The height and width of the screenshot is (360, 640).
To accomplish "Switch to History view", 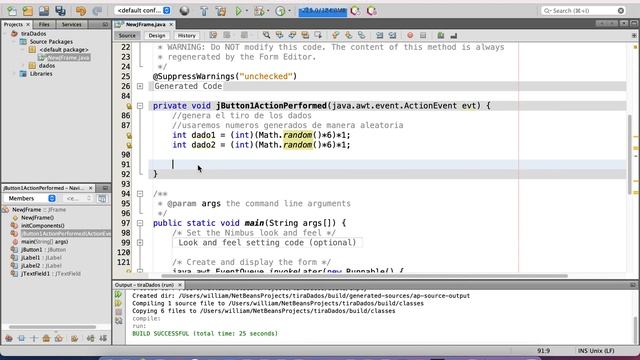I will 187,36.
